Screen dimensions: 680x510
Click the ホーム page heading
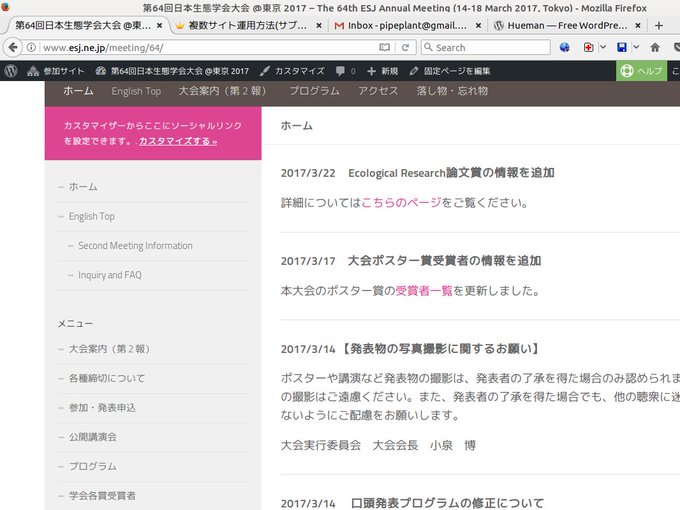[x=297, y=126]
